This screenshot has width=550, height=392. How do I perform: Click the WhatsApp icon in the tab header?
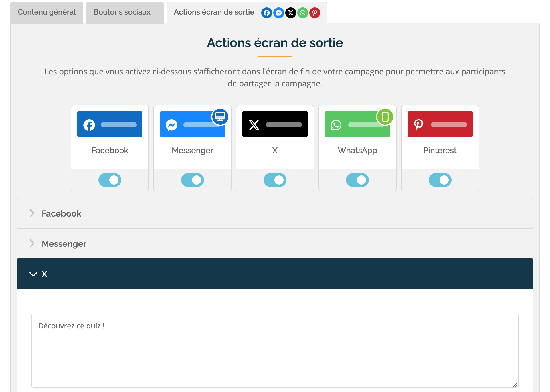point(303,13)
